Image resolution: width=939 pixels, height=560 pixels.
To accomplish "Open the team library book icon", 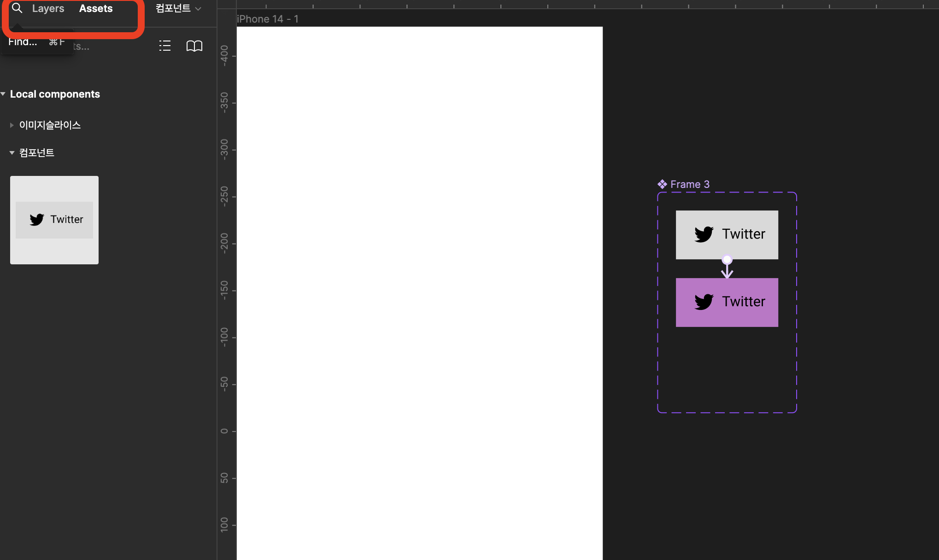I will (x=194, y=46).
